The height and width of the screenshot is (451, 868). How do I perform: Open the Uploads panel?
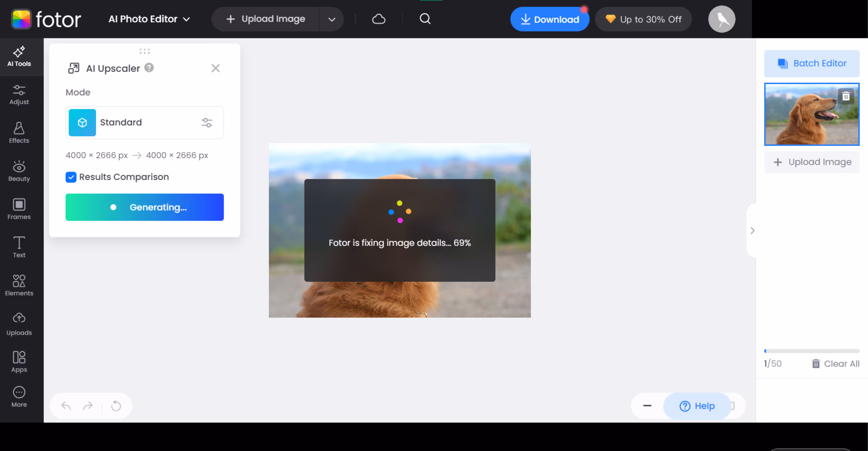(x=19, y=324)
